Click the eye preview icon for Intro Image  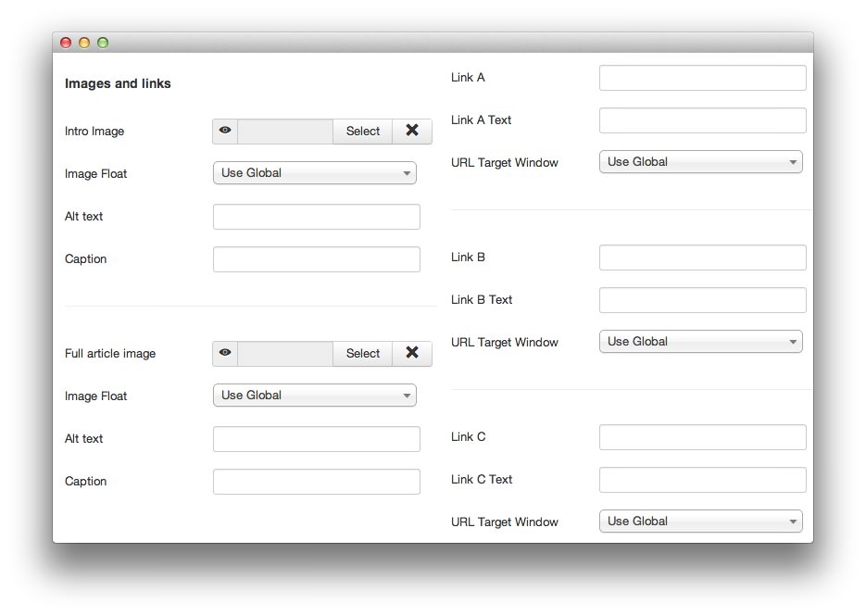pos(225,132)
